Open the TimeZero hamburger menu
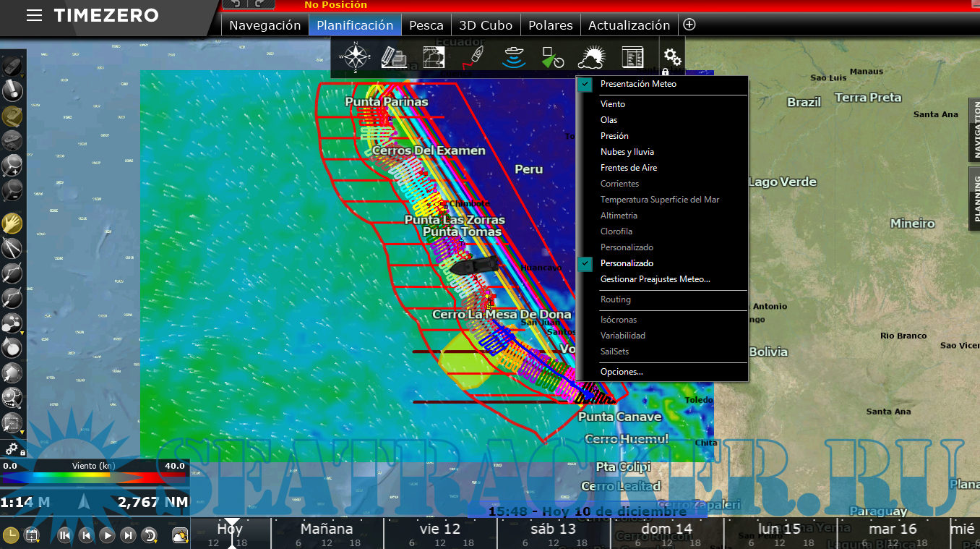This screenshot has height=549, width=980. [x=34, y=16]
